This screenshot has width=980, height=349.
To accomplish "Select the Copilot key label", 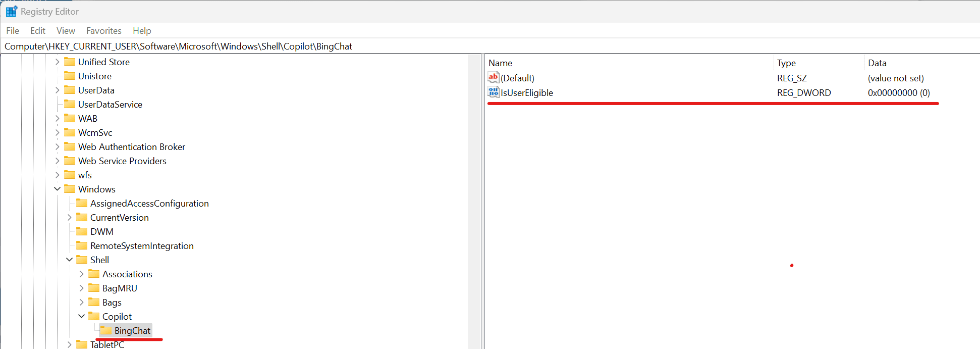I will tap(117, 317).
